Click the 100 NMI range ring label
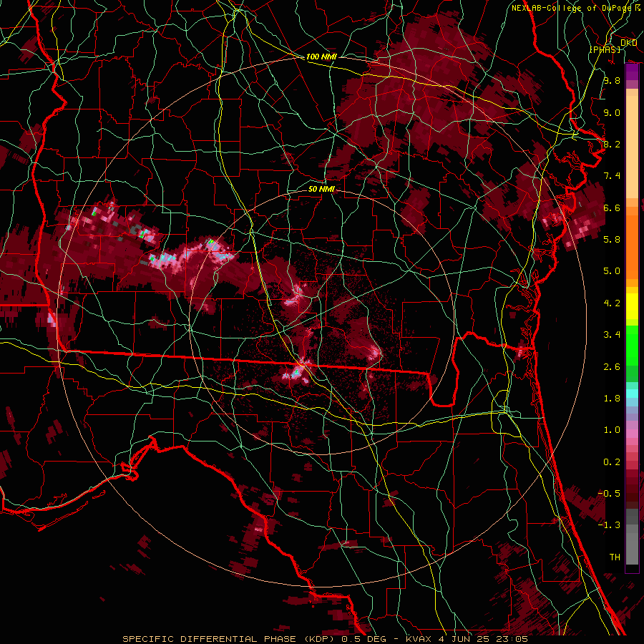 (x=321, y=57)
